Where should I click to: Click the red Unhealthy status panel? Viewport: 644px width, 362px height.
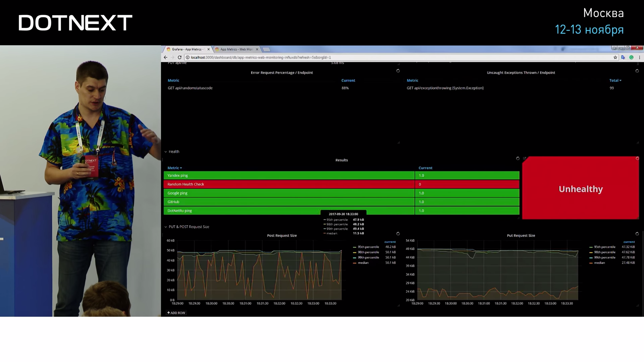point(580,189)
